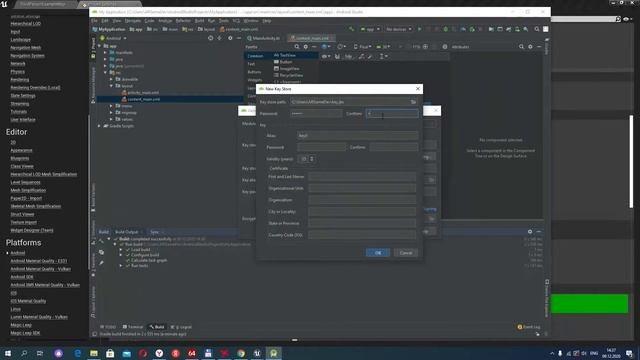The width and height of the screenshot is (640, 360).
Task: Click the Chrome icon in the taskbar
Action: click(x=241, y=353)
